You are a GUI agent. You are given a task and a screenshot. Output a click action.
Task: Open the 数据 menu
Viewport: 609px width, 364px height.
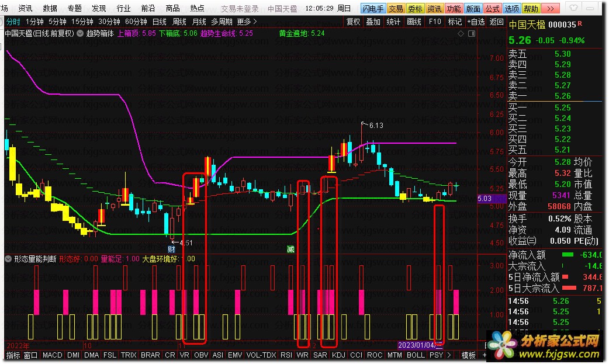tap(50, 8)
